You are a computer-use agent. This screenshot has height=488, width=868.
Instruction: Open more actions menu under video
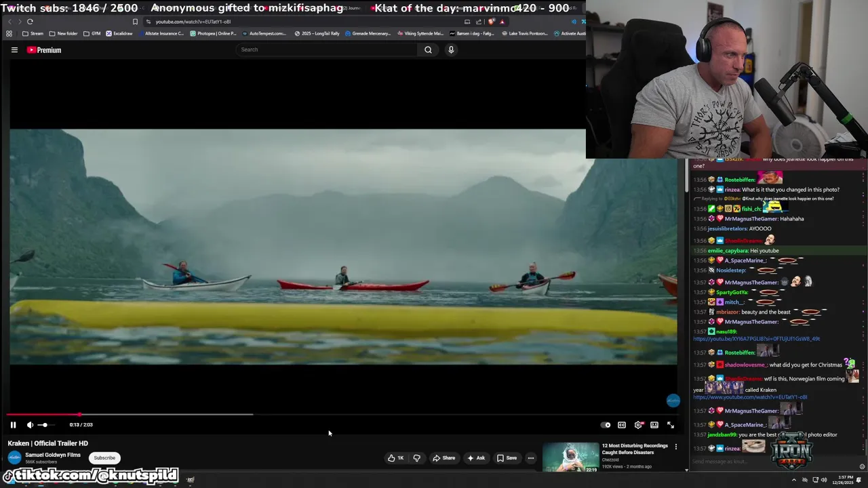click(531, 457)
